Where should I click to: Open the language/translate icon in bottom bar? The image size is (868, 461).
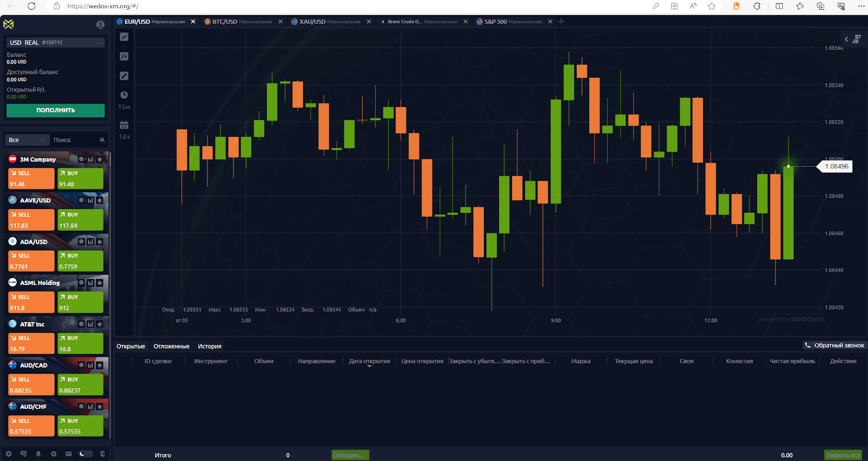click(23, 454)
